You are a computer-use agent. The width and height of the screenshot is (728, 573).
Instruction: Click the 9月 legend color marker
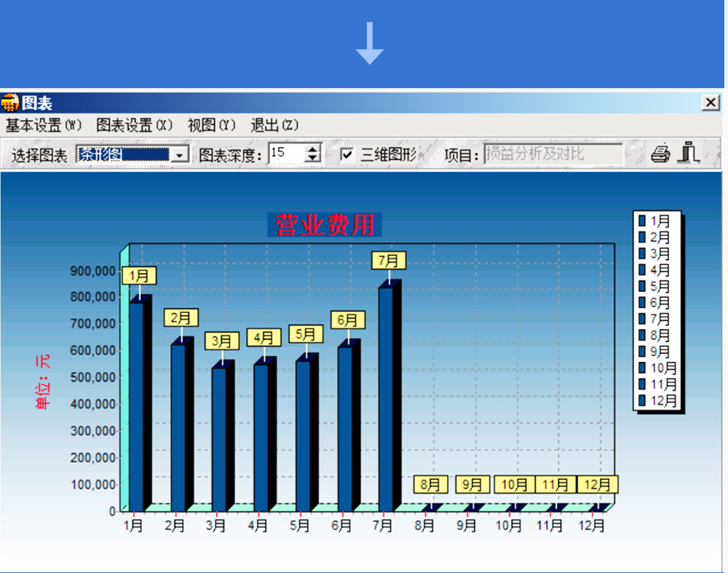[642, 352]
